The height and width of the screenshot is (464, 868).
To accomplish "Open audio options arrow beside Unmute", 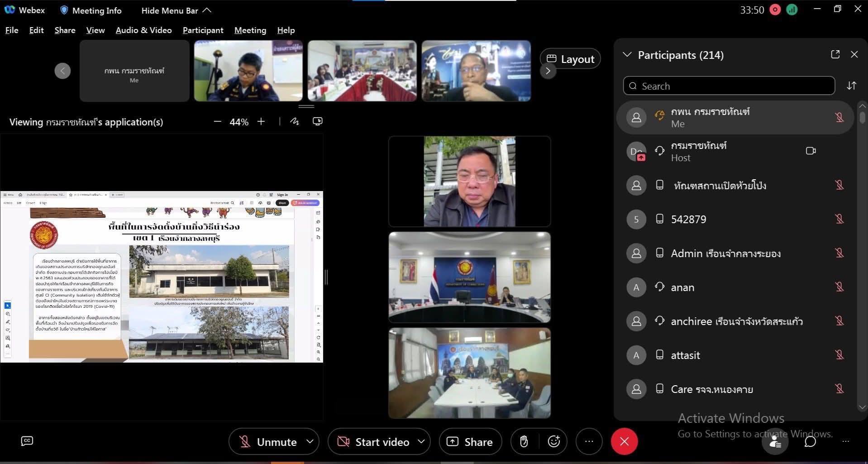I will (310, 441).
